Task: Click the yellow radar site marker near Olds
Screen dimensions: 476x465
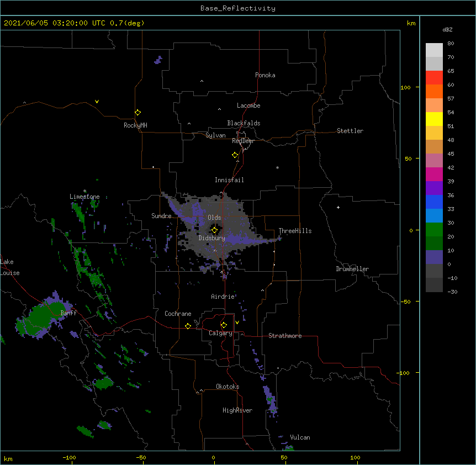Action: [x=214, y=230]
